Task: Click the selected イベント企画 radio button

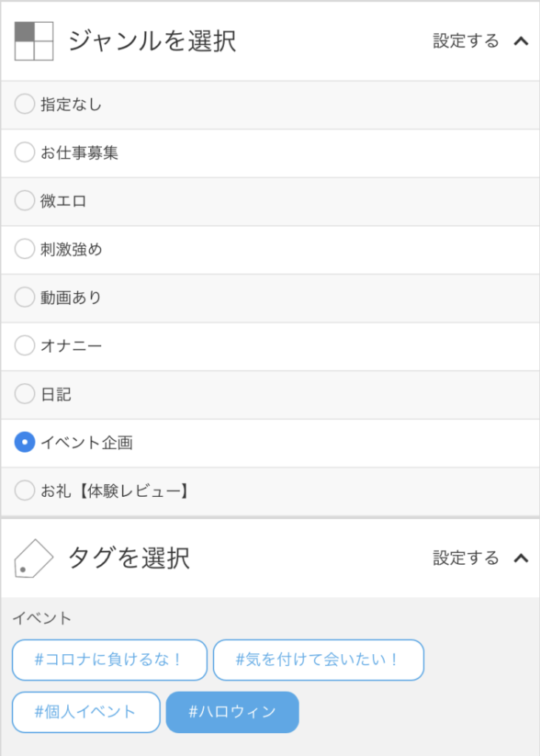Action: click(x=25, y=442)
